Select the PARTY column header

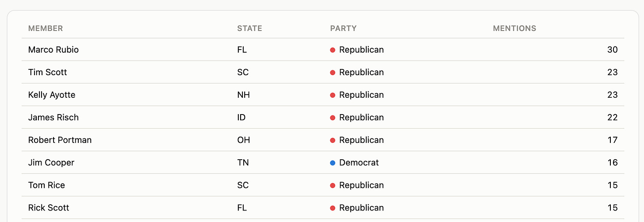point(343,28)
